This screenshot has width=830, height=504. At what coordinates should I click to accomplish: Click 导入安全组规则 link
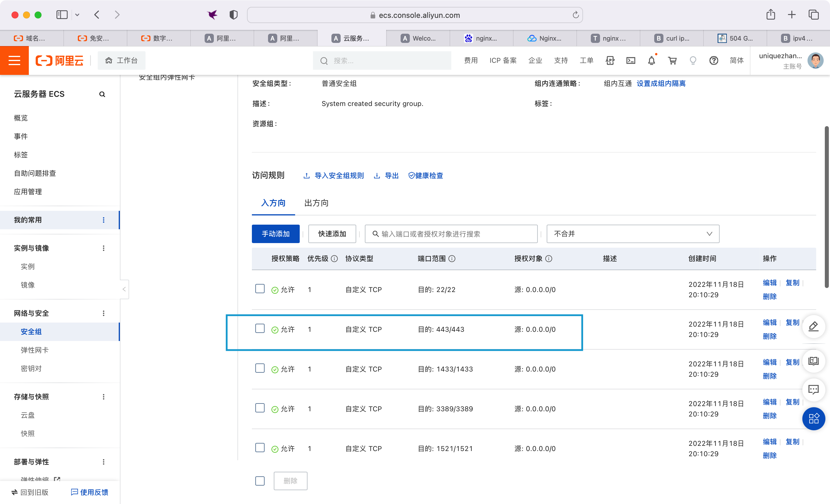point(333,175)
